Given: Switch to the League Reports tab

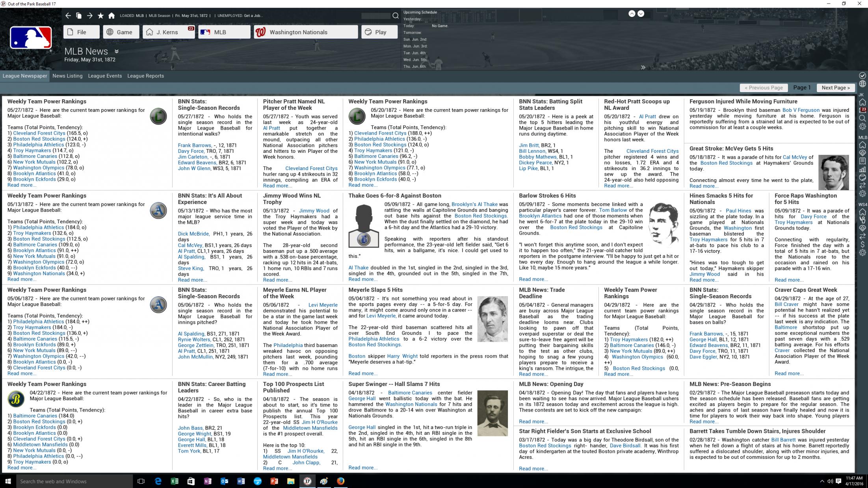Looking at the screenshot, I should pyautogui.click(x=145, y=76).
